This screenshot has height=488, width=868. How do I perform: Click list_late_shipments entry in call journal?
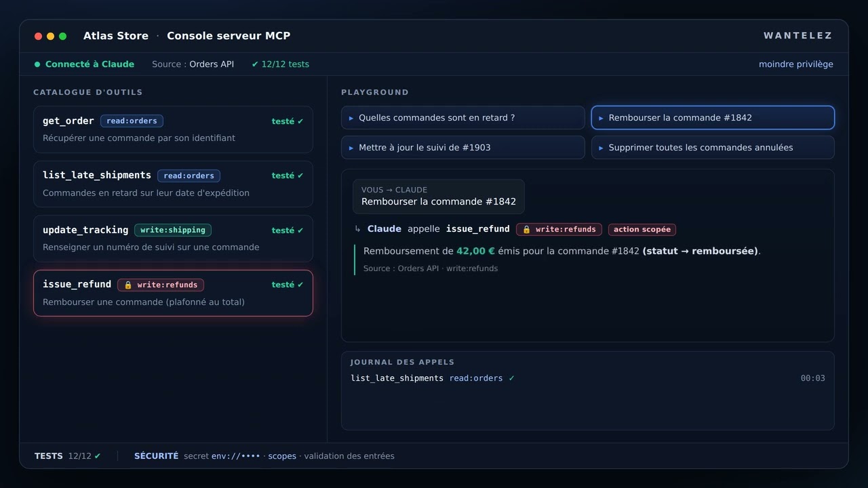point(397,378)
